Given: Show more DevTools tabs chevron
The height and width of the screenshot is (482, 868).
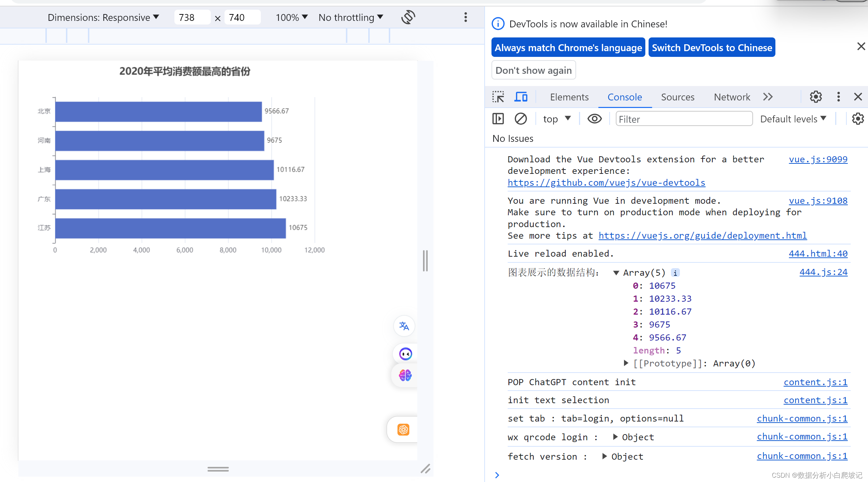Looking at the screenshot, I should pos(768,97).
